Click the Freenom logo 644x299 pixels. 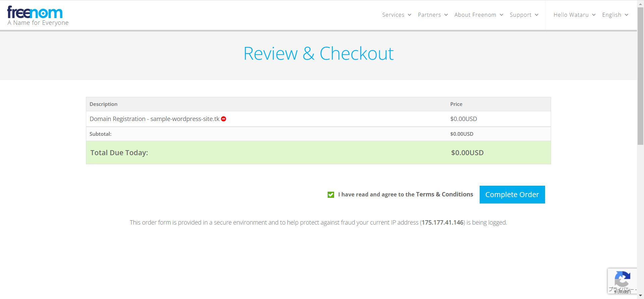(x=35, y=13)
